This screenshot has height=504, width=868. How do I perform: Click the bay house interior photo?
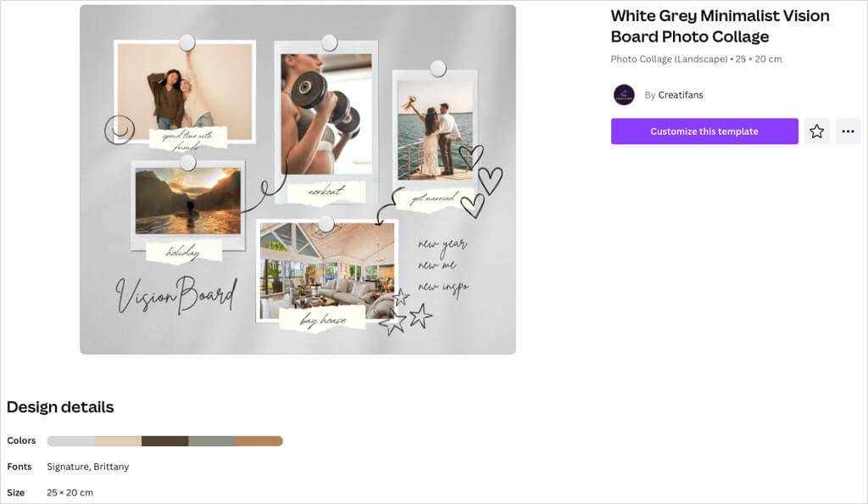pyautogui.click(x=327, y=271)
